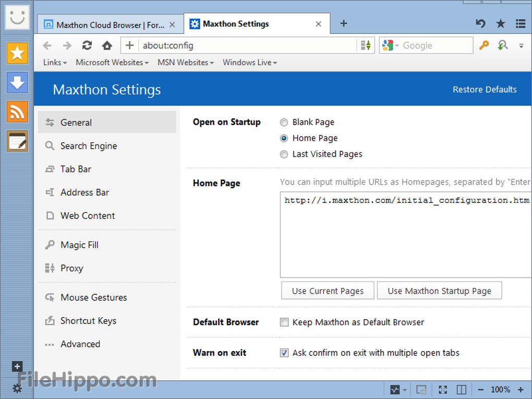The width and height of the screenshot is (532, 399).
Task: Check Keep Maxthon as Default Browser
Action: click(x=284, y=322)
